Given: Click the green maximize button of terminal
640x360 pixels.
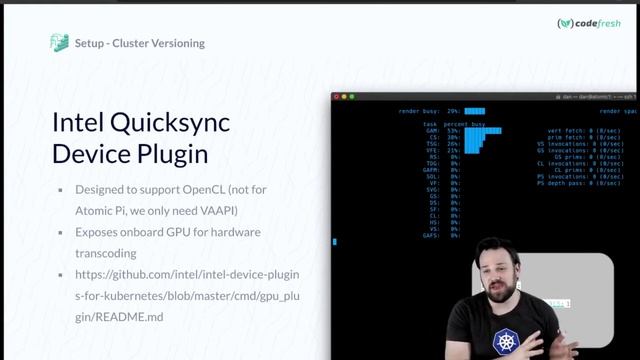Looking at the screenshot, I should (x=352, y=97).
